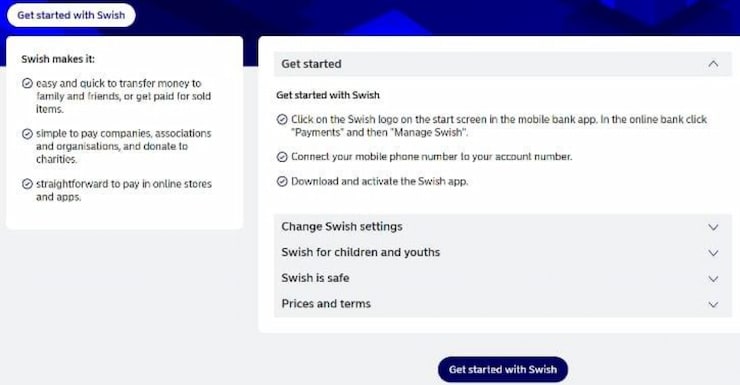Click checkmark icon beside 'easy and quick to transfer'
The width and height of the screenshot is (740, 385).
27,84
